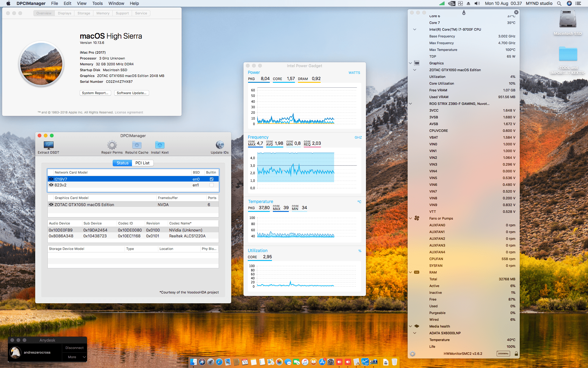This screenshot has height=368, width=588.
Task: Collapse the Graphics group in HWMonitor
Action: (x=410, y=63)
